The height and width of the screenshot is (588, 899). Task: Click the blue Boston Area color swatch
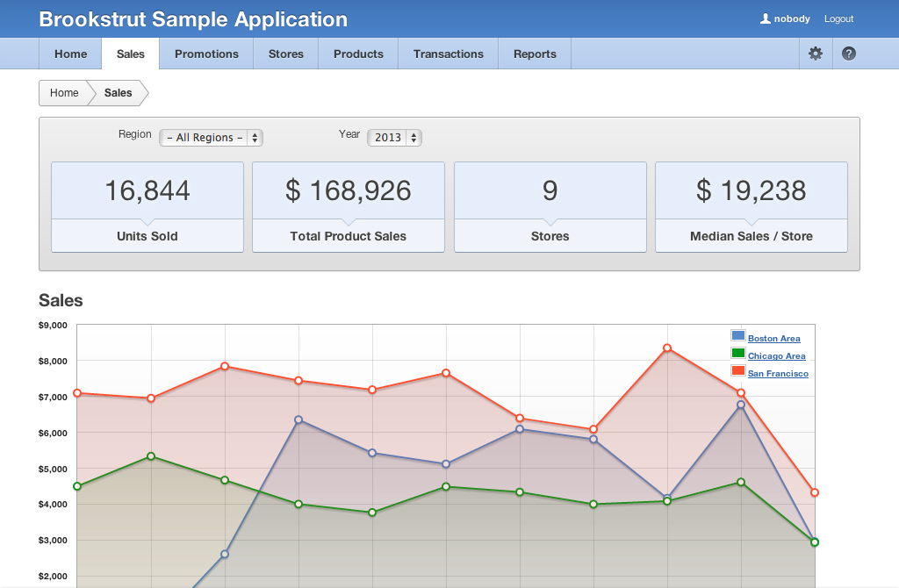[738, 336]
